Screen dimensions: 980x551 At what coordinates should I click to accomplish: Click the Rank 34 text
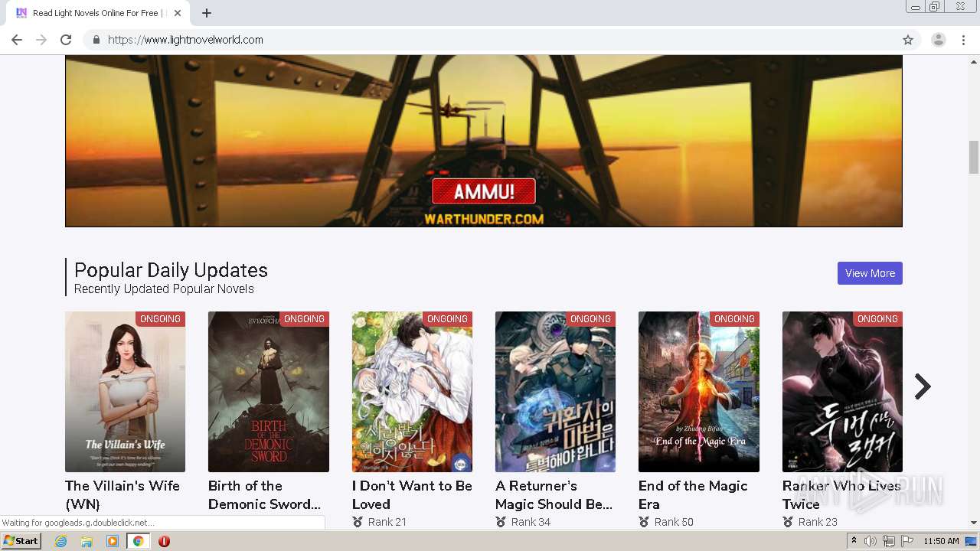click(531, 522)
